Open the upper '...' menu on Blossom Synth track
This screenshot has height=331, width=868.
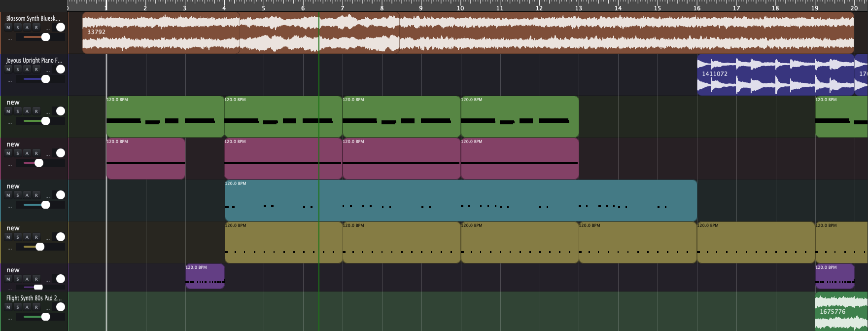[47, 28]
